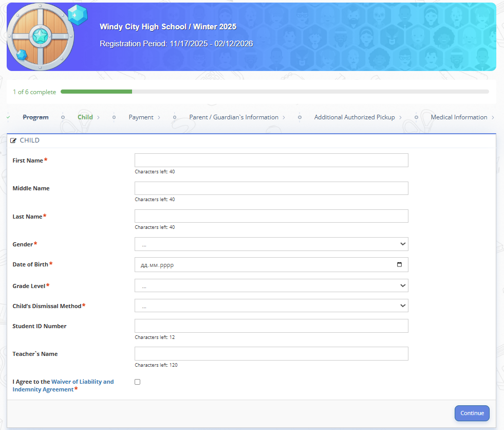Viewport: 504px width, 430px height.
Task: Click the registration progress bar
Action: (x=275, y=92)
